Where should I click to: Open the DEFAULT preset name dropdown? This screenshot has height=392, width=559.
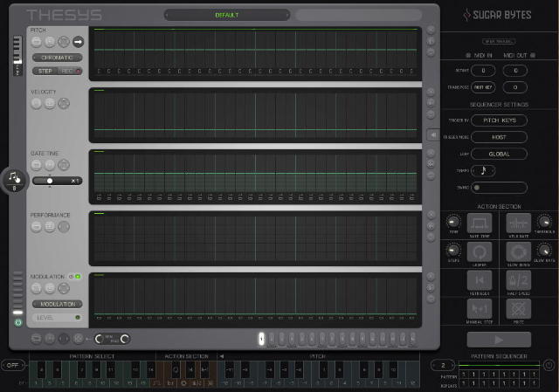click(227, 15)
